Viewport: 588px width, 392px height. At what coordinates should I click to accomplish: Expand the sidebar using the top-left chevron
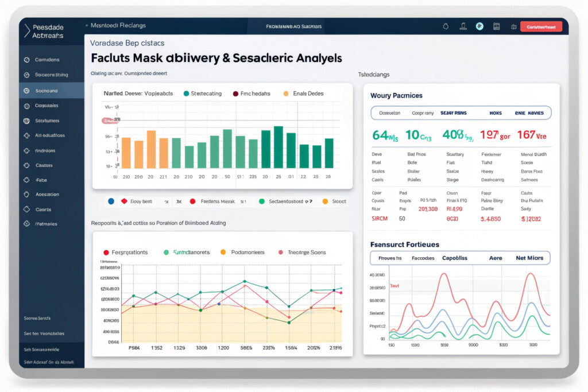26,31
